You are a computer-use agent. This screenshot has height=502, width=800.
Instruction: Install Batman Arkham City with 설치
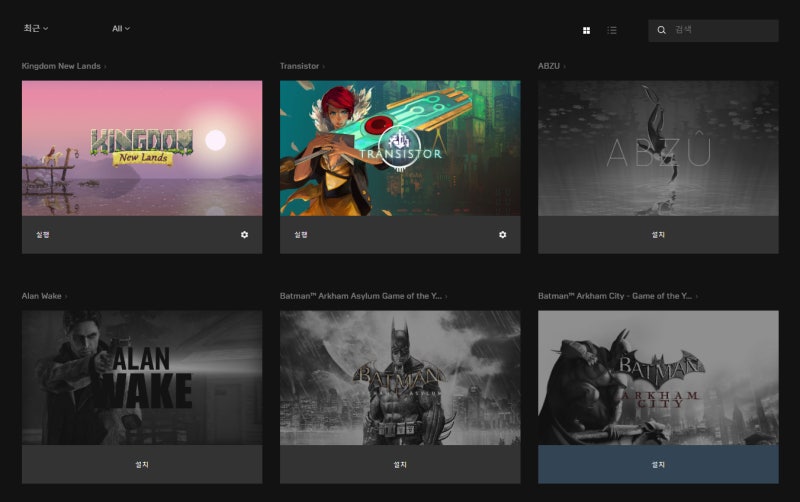coord(658,465)
